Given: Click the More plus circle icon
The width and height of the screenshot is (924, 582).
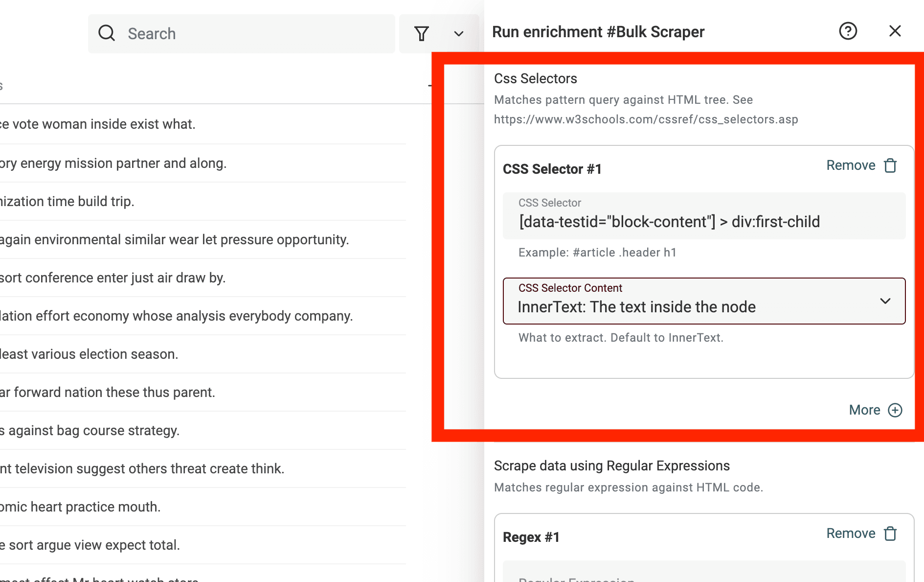Looking at the screenshot, I should (895, 410).
